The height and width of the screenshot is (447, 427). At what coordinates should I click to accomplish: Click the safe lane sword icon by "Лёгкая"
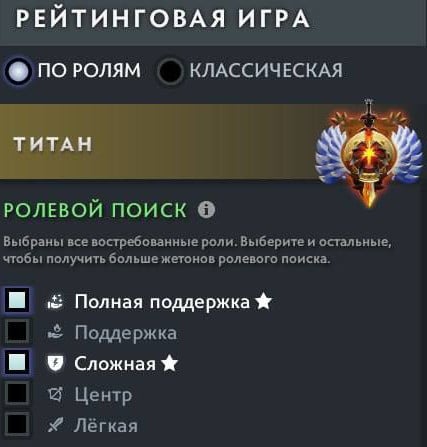(55, 425)
